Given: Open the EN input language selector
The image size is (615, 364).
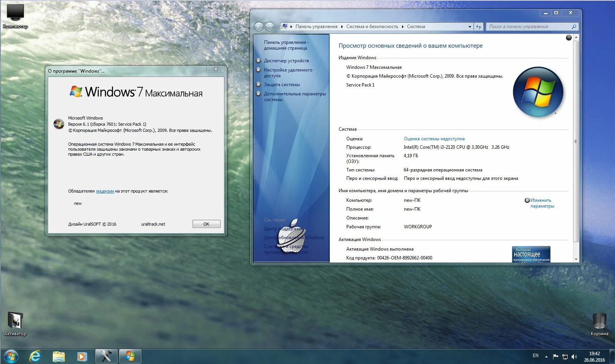Looking at the screenshot, I should click(x=535, y=356).
